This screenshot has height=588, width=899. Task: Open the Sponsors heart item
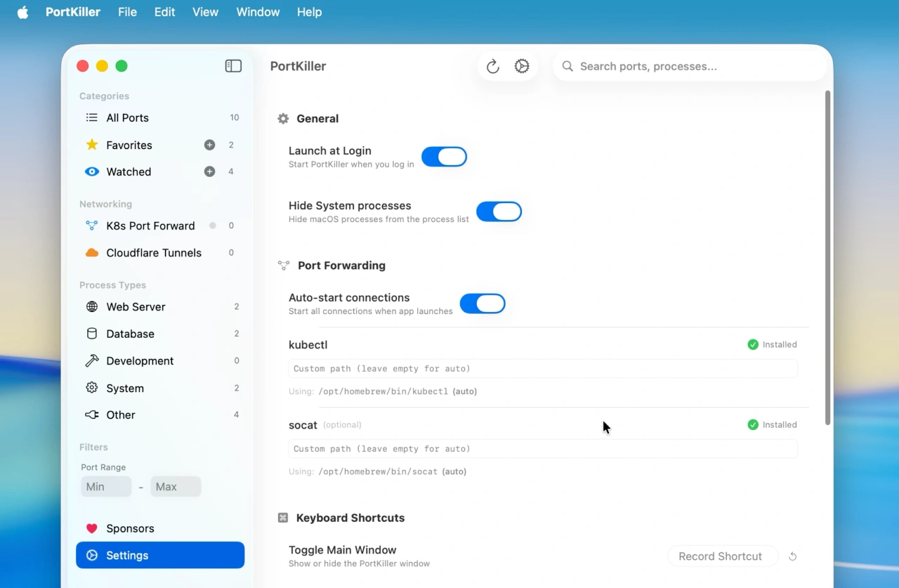[x=130, y=528]
